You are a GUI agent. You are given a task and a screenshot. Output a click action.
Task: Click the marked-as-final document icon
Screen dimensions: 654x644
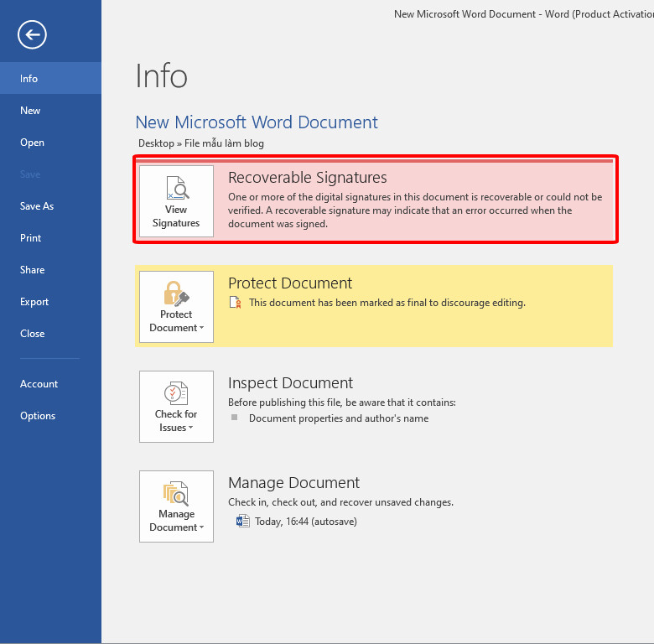coord(236,303)
